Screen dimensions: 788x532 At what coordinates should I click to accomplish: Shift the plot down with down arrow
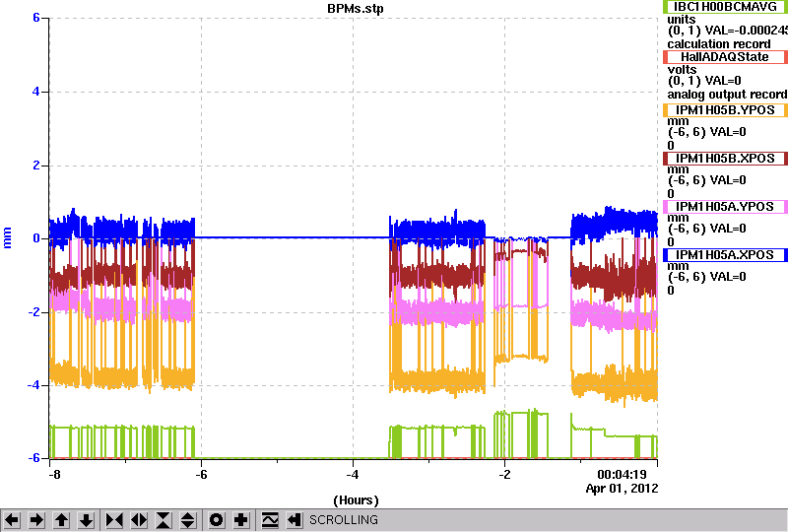(87, 520)
